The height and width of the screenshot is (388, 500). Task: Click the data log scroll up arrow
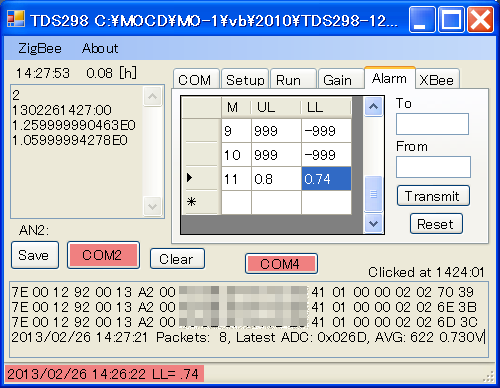(153, 96)
